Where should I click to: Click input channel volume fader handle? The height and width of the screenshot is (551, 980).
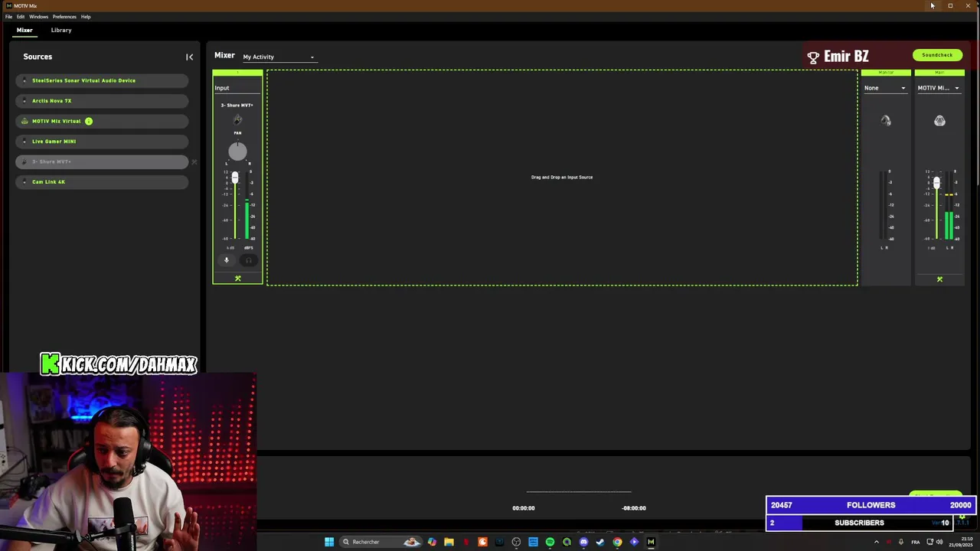point(235,178)
